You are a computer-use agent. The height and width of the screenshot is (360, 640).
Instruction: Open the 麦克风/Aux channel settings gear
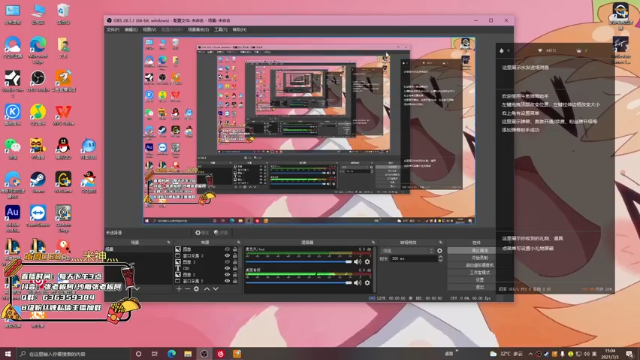click(367, 262)
